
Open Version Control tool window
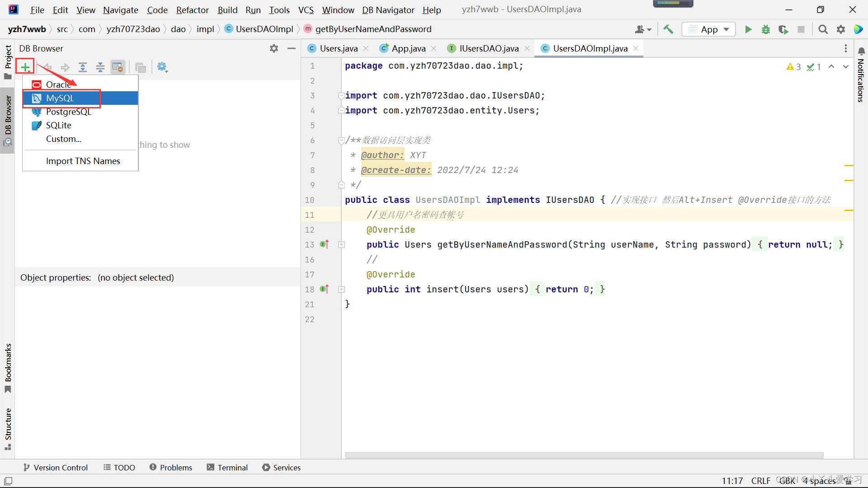point(56,467)
